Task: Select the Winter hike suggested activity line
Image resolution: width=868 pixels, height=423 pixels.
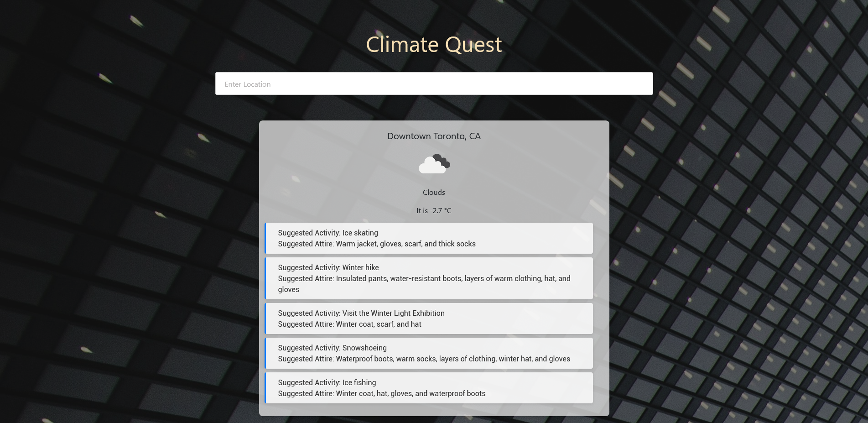Action: pos(328,267)
